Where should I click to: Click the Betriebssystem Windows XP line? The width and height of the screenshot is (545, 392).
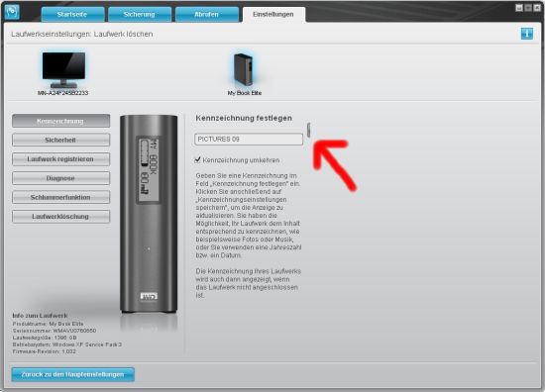point(67,344)
